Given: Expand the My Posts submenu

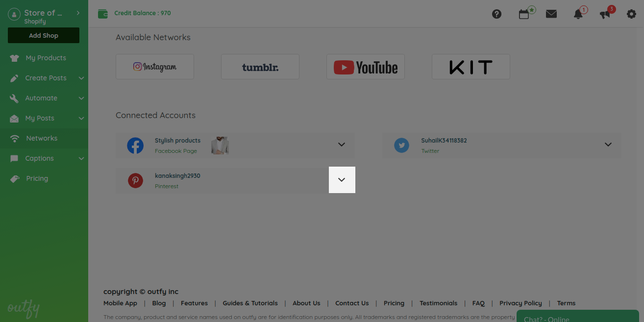Looking at the screenshot, I should [x=81, y=118].
